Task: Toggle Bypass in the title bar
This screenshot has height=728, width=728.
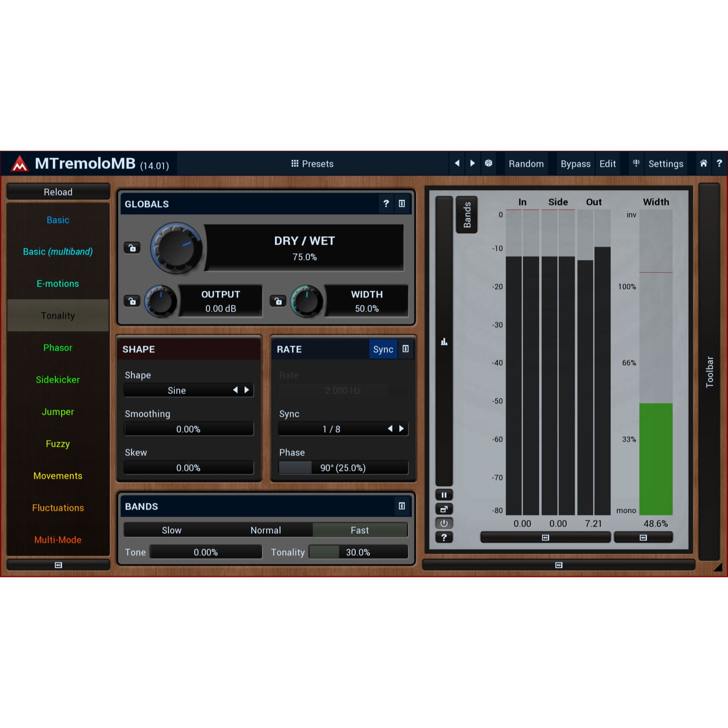Action: pos(575,164)
